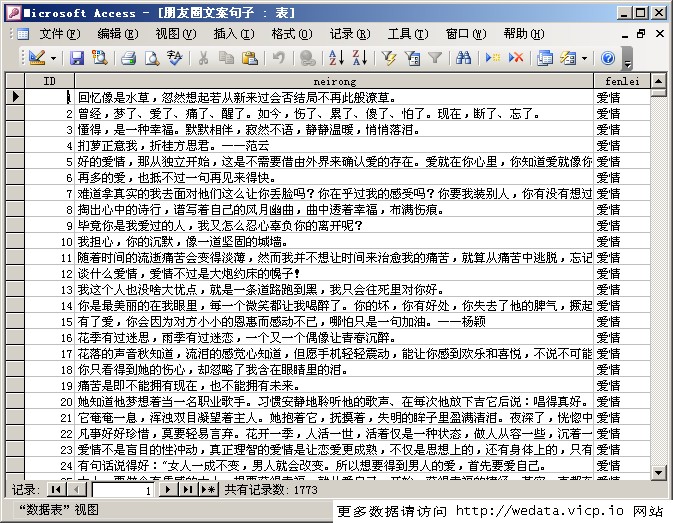Select row selector for record 1
673x523 pixels.
pyautogui.click(x=15, y=97)
